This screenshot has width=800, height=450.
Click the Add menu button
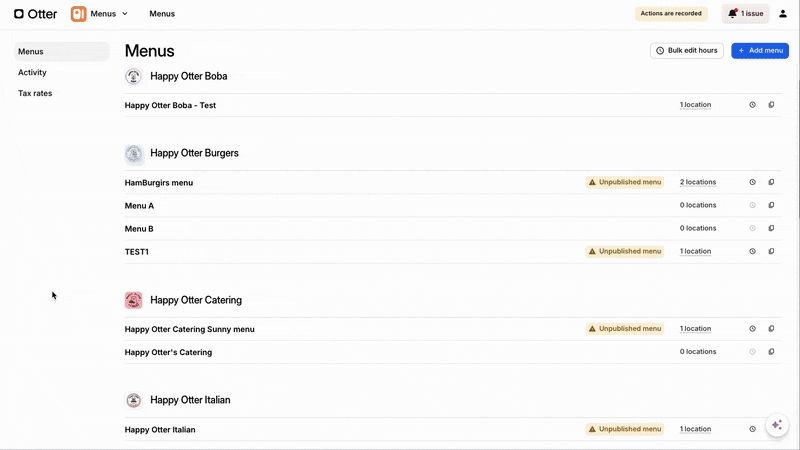760,50
